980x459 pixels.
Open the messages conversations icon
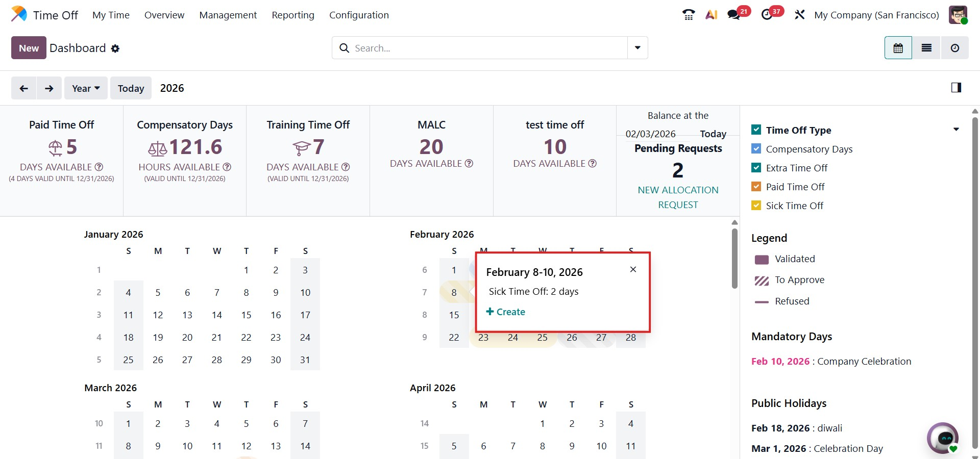[734, 15]
